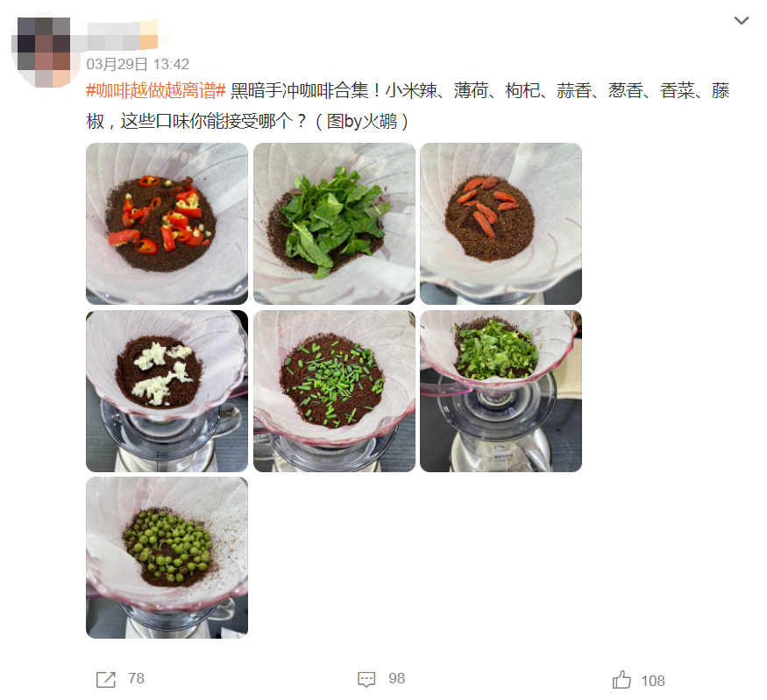Click the share/repost icon

tap(106, 680)
